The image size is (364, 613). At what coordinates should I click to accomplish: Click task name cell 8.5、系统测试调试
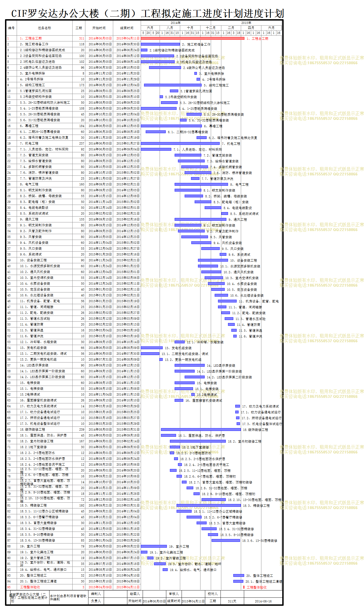44,214
